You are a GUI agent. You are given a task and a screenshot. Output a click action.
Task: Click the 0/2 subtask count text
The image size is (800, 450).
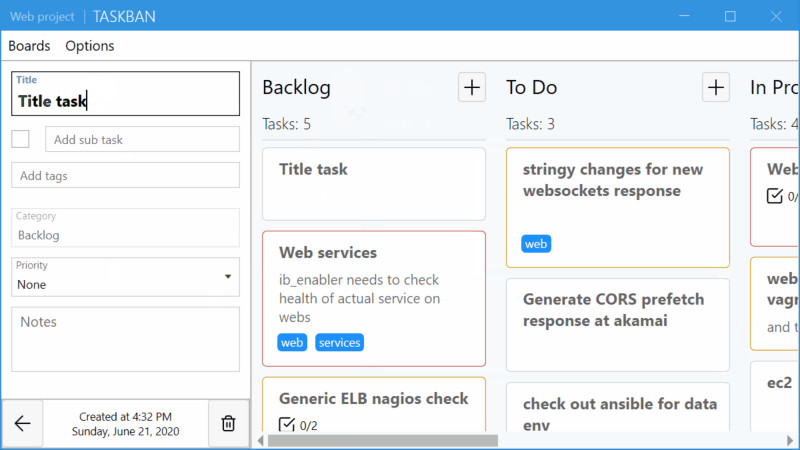[308, 426]
